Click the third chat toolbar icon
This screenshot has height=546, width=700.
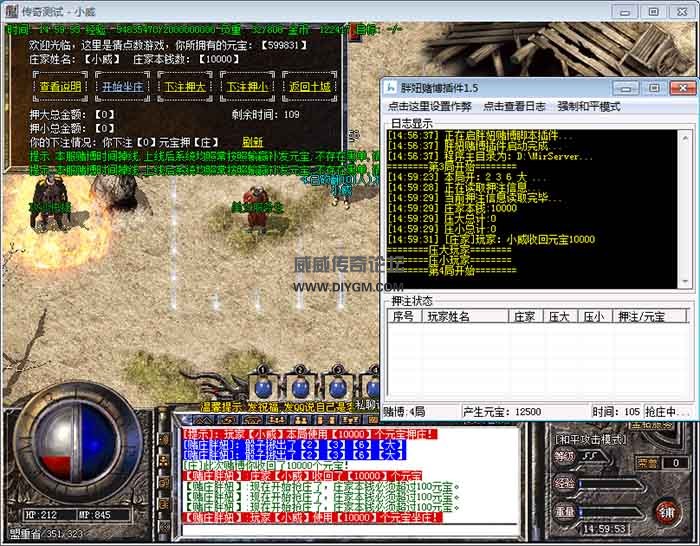click(253, 420)
